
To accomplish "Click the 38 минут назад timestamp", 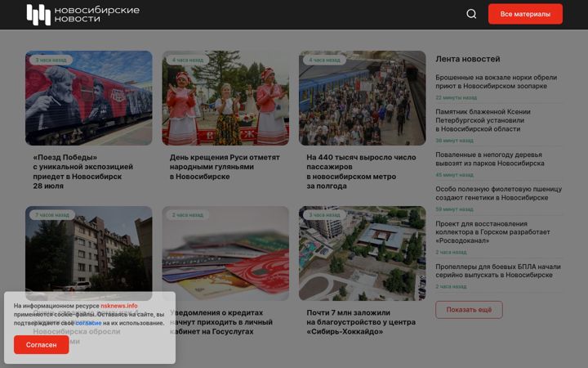I will [454, 141].
